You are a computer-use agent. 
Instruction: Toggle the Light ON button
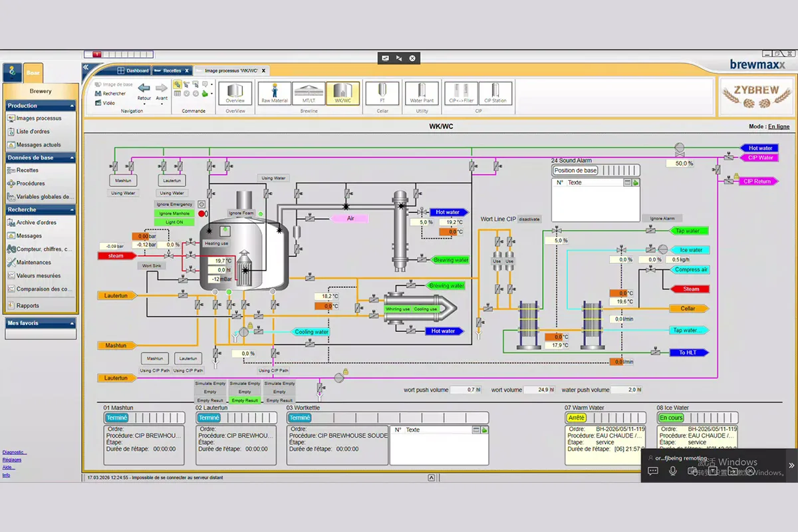[x=176, y=222]
